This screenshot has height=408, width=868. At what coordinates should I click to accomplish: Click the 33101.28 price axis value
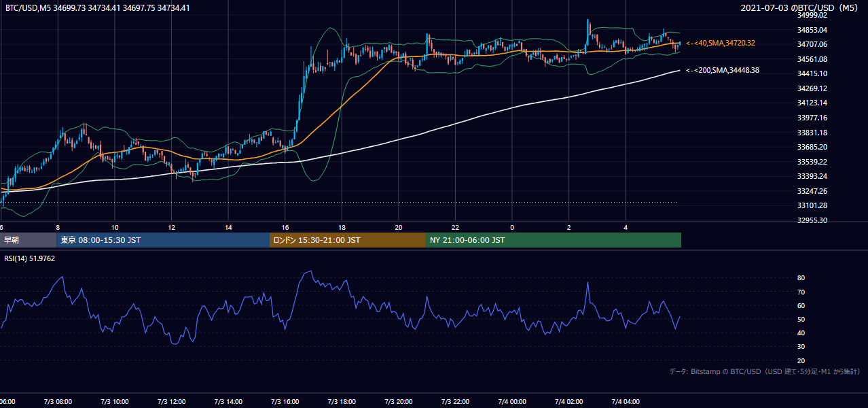pyautogui.click(x=812, y=205)
